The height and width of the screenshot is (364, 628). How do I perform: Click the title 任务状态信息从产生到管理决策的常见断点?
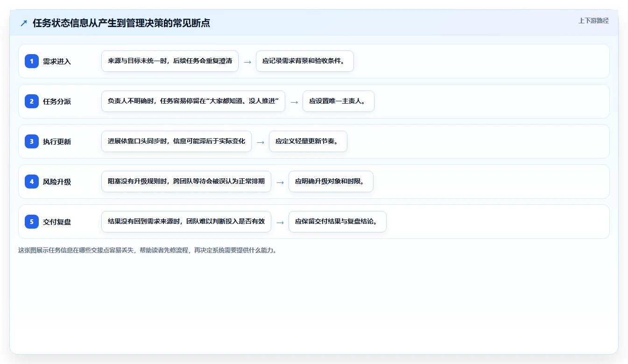point(121,23)
